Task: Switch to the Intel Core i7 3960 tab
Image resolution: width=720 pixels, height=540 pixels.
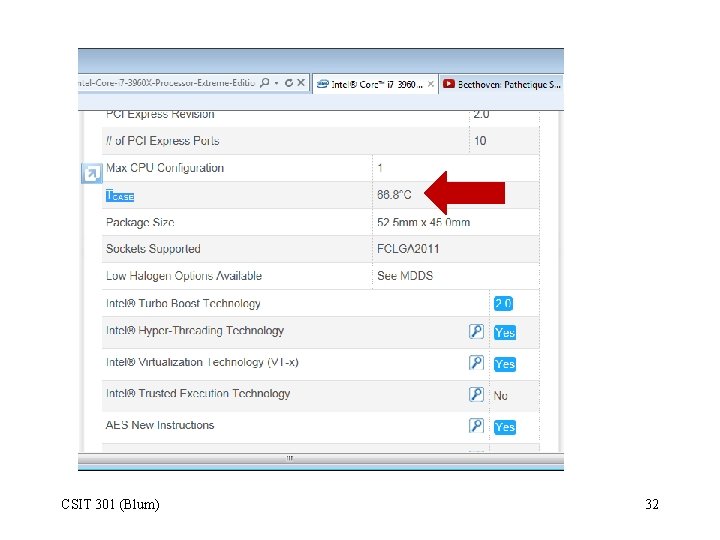Action: pyautogui.click(x=375, y=84)
